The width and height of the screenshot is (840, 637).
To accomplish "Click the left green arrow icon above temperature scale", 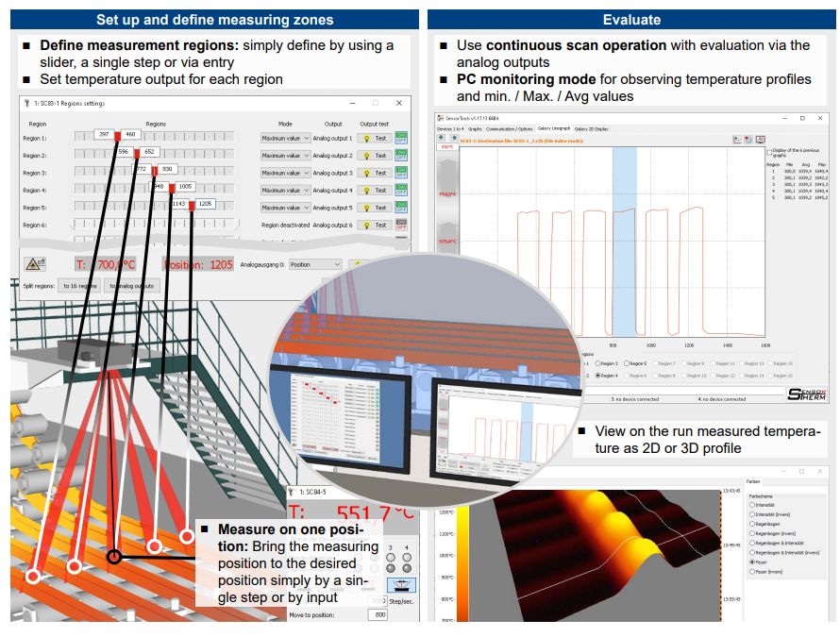I will pyautogui.click(x=442, y=138).
